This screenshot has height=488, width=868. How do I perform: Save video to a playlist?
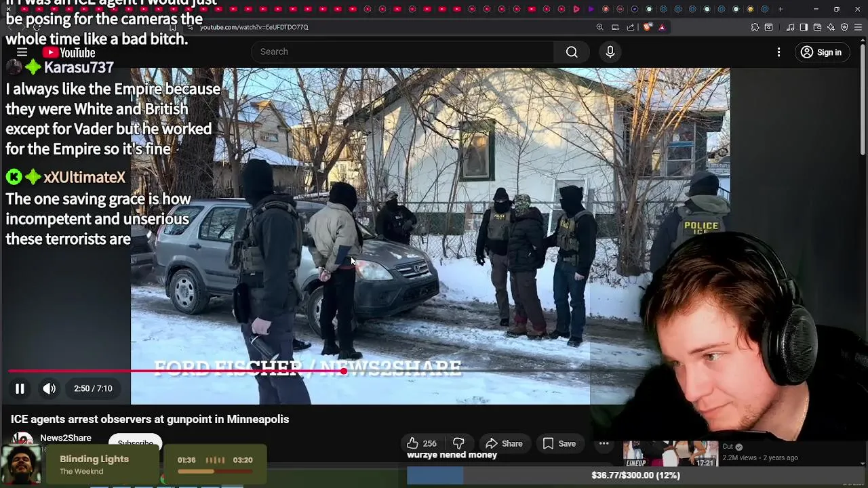click(559, 443)
